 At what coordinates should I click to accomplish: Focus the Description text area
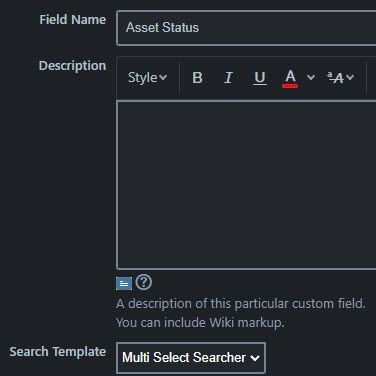[246, 185]
